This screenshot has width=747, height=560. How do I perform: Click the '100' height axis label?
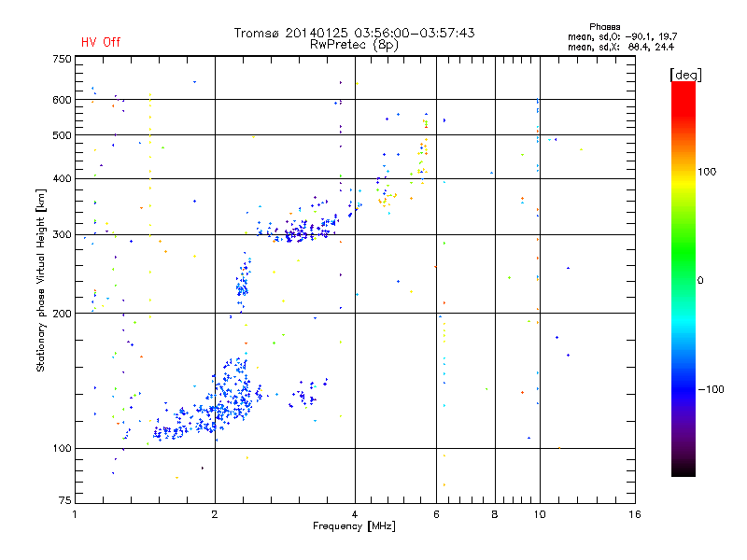[x=62, y=448]
